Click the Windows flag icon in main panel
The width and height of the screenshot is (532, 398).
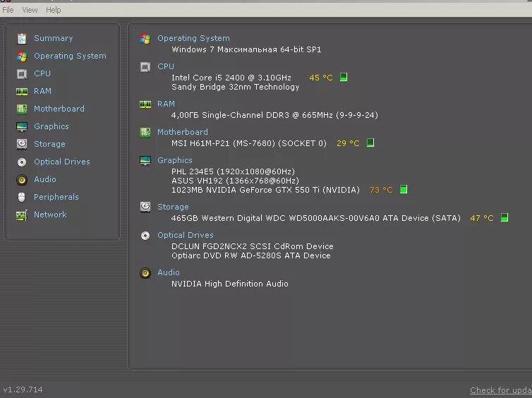[145, 39]
